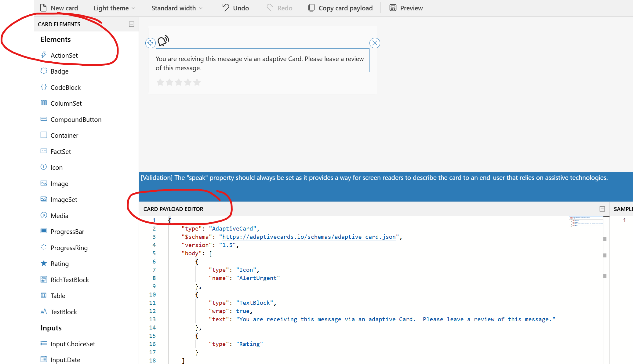Select the Badge element icon
The width and height of the screenshot is (633, 364).
(44, 71)
